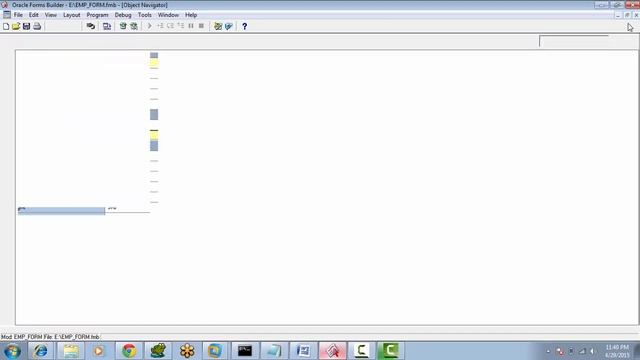Viewport: 640px width, 360px height.
Task: Open the green frog (Toad) taskbar app
Action: coord(158,351)
